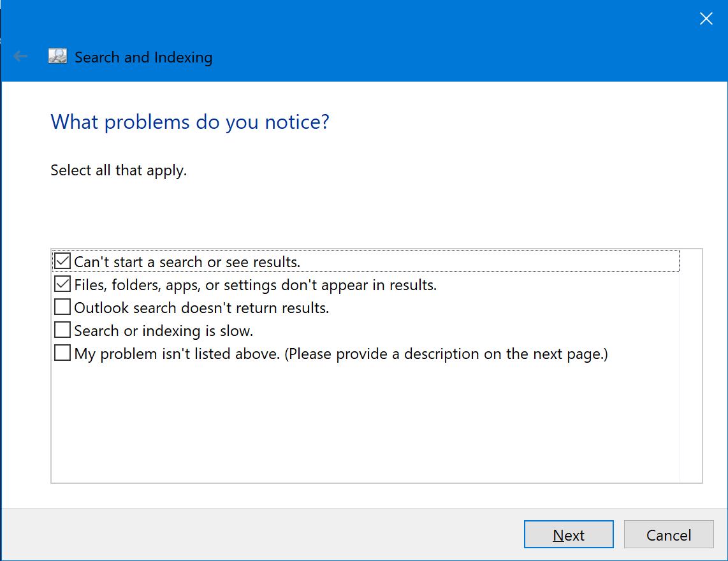Screen dimensions: 728x561
Task: Click the Cancel button
Action: tap(668, 534)
